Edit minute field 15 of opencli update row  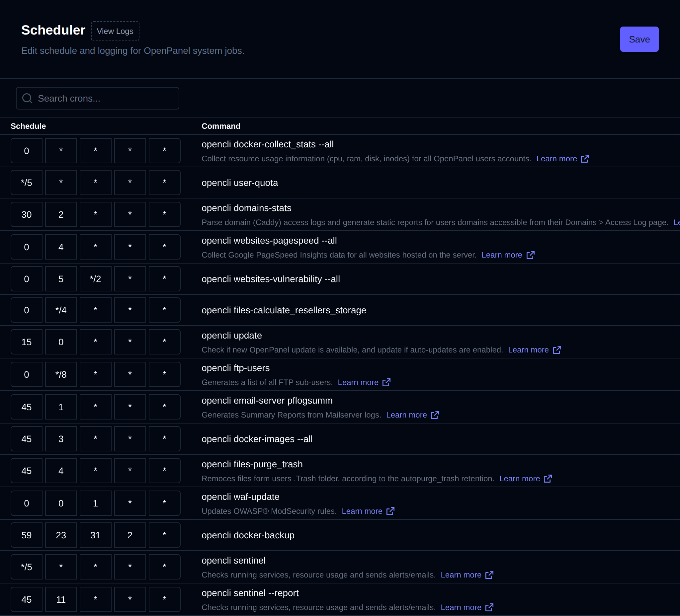click(x=27, y=342)
